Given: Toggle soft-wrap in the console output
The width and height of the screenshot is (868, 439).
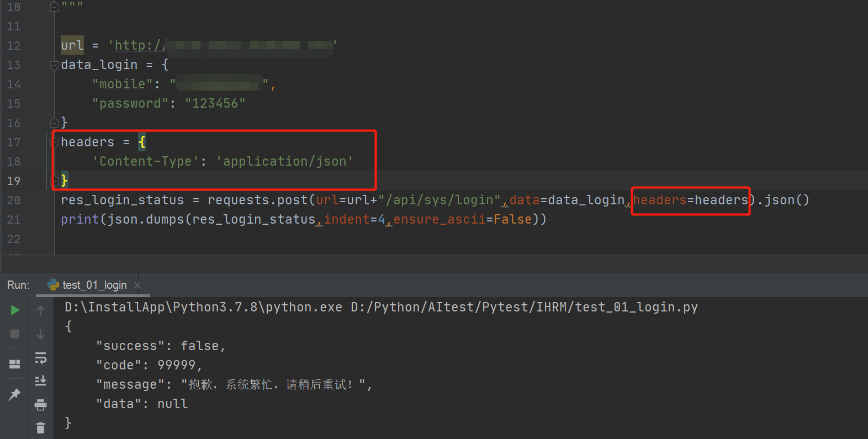Looking at the screenshot, I should (40, 358).
